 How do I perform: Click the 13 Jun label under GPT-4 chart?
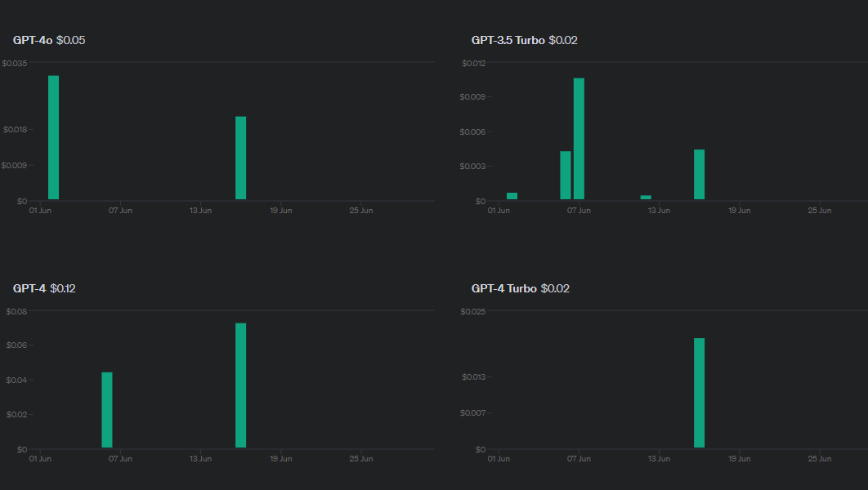click(200, 458)
